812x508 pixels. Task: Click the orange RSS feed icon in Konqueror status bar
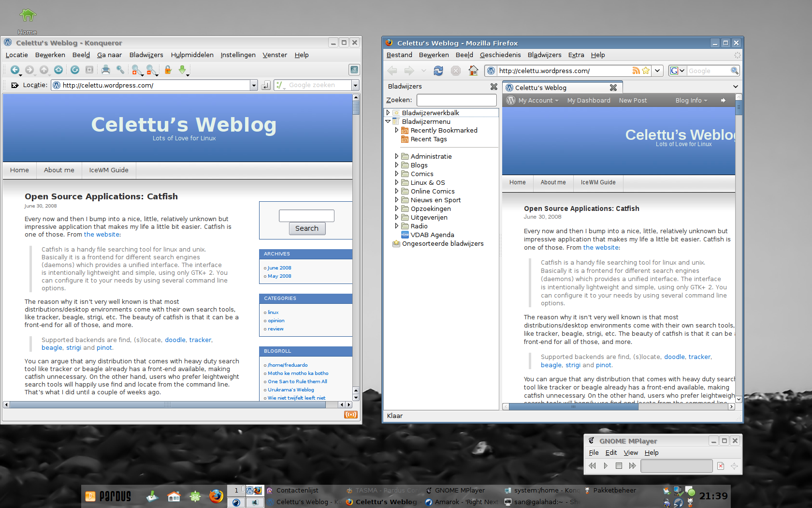(x=351, y=415)
